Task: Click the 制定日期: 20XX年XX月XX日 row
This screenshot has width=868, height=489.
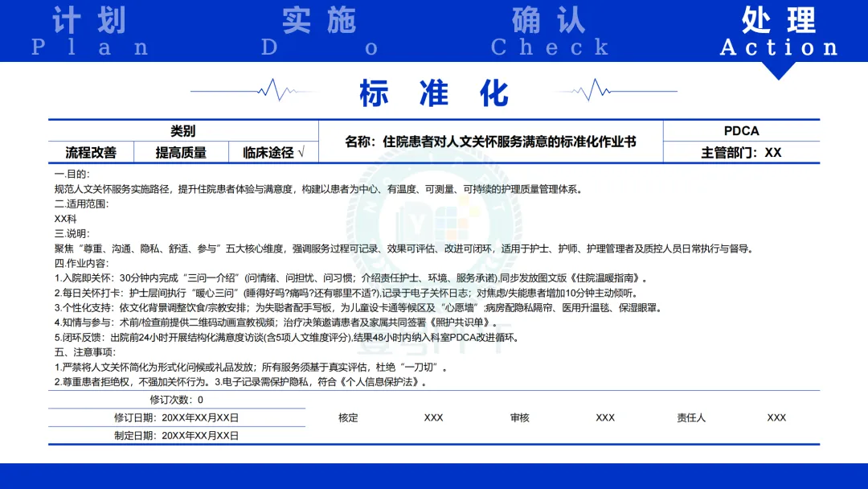Action: [177, 436]
